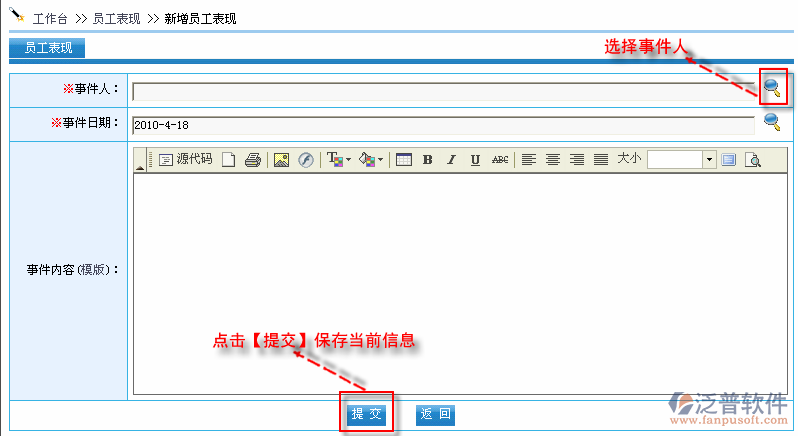Click the maximize editor icon
The image size is (798, 436).
coord(729,160)
